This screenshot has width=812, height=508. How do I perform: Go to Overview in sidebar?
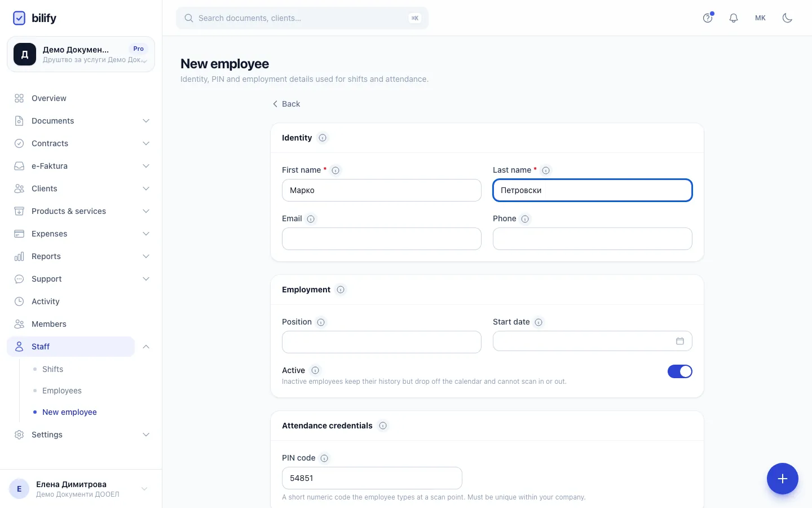(81, 98)
